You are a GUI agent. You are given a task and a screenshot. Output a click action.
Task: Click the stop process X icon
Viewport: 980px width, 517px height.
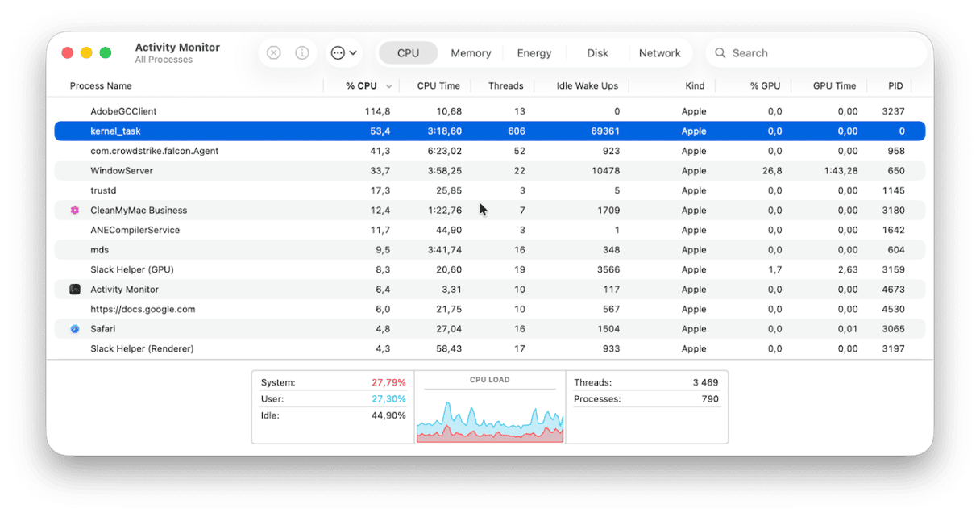coord(274,53)
